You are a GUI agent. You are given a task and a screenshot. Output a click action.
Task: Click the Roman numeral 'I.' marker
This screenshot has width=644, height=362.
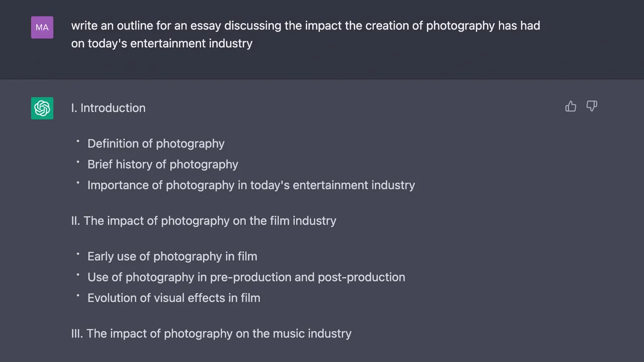tap(74, 108)
